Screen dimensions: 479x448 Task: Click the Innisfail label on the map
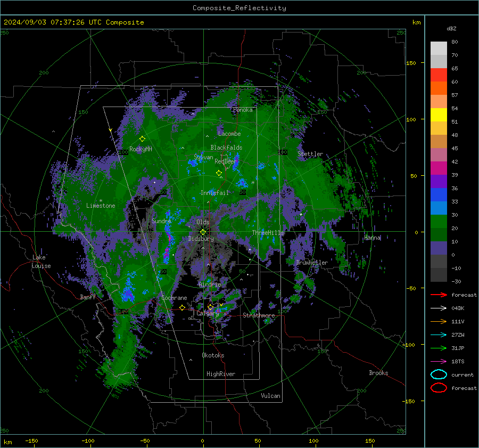pyautogui.click(x=214, y=193)
